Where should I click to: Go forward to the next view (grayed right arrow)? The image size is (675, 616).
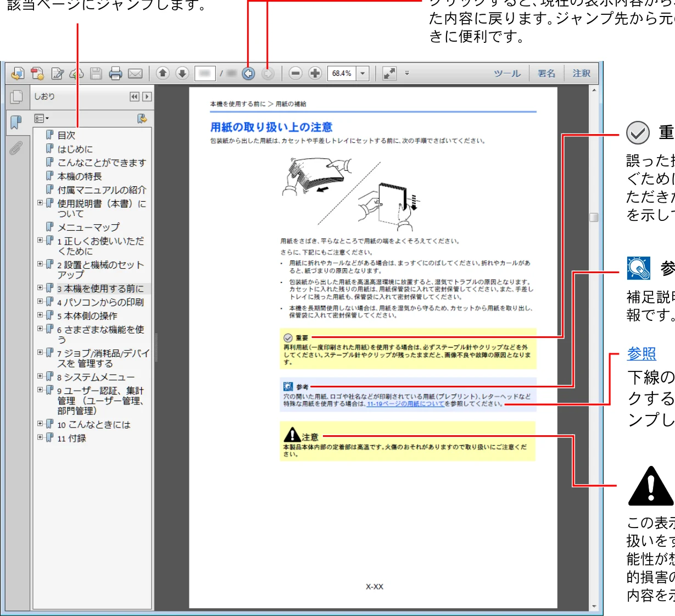pyautogui.click(x=268, y=73)
